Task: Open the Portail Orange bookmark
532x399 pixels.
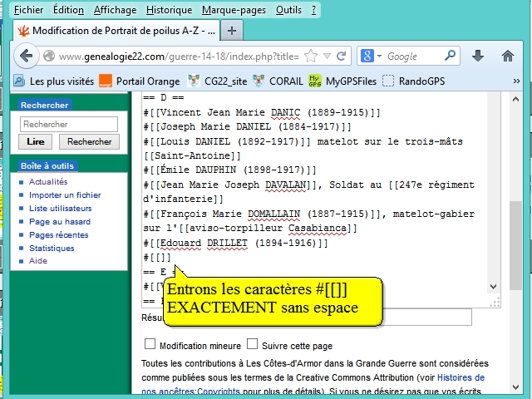Action: click(x=139, y=81)
